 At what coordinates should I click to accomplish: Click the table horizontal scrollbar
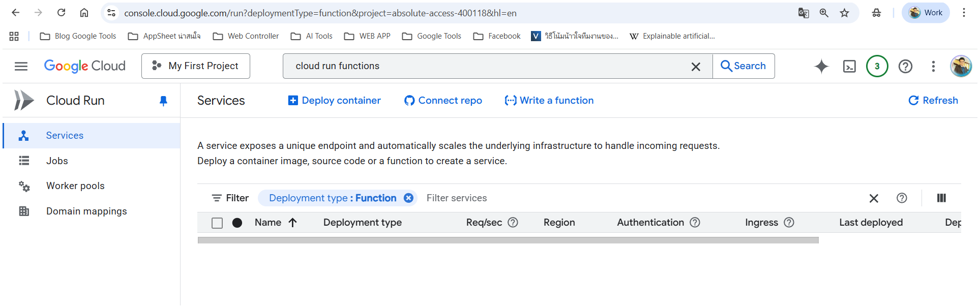508,240
